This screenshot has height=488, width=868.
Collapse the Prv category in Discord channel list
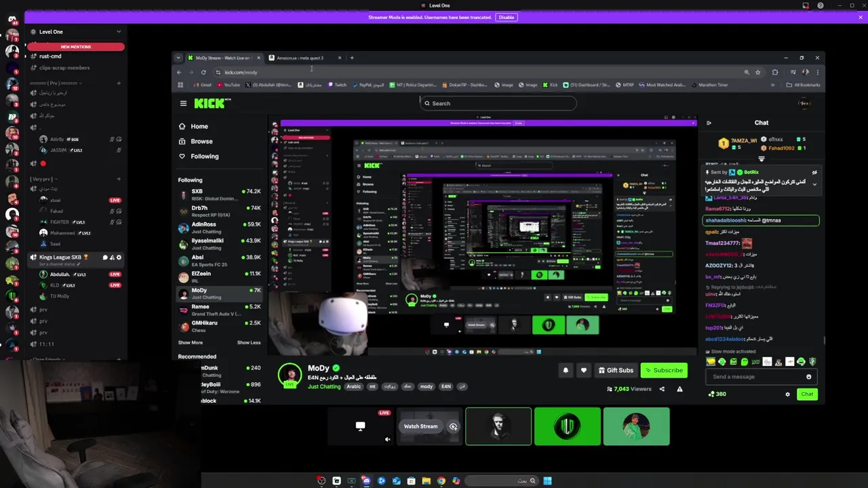click(x=56, y=83)
